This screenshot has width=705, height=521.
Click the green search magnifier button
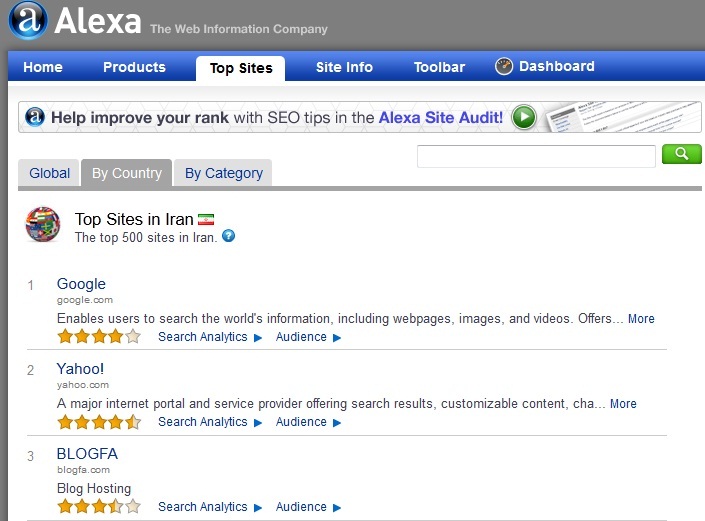click(x=681, y=154)
